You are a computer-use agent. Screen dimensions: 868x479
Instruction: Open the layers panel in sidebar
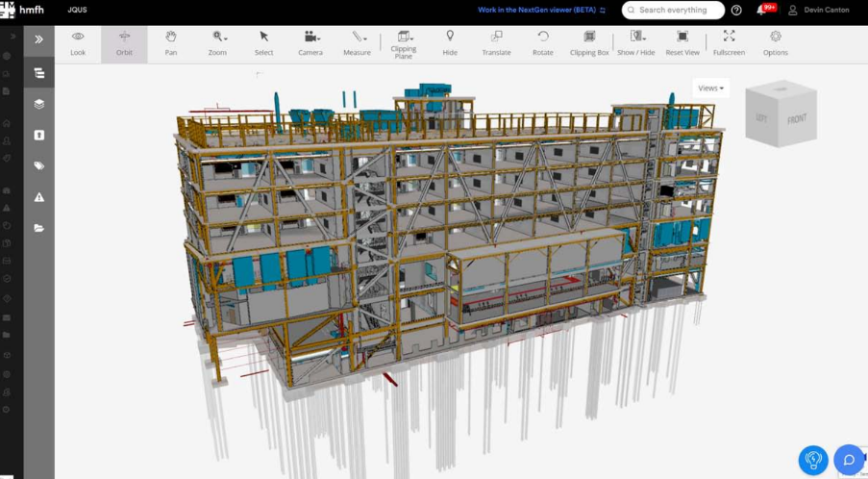(38, 104)
